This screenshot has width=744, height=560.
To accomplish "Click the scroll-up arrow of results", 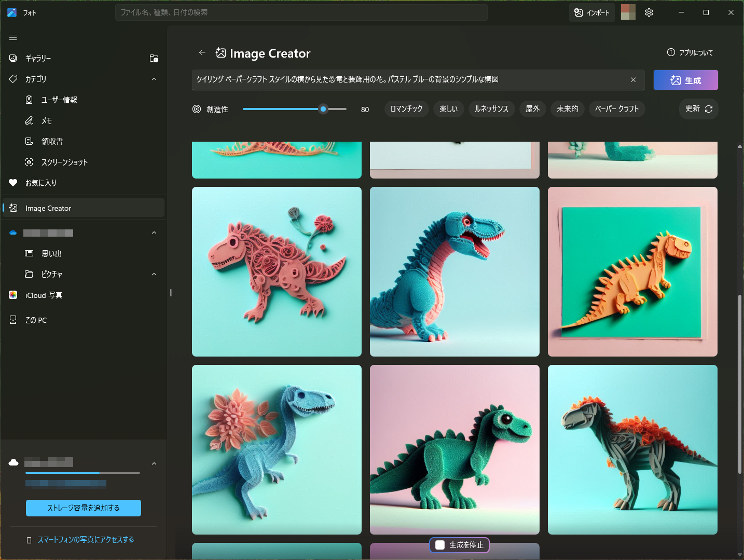I will click(740, 147).
